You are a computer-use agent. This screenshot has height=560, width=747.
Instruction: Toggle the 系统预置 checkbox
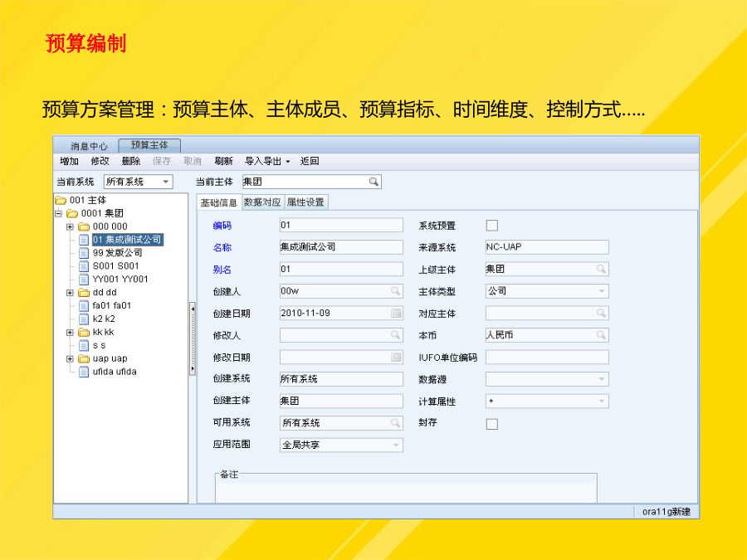tap(491, 226)
